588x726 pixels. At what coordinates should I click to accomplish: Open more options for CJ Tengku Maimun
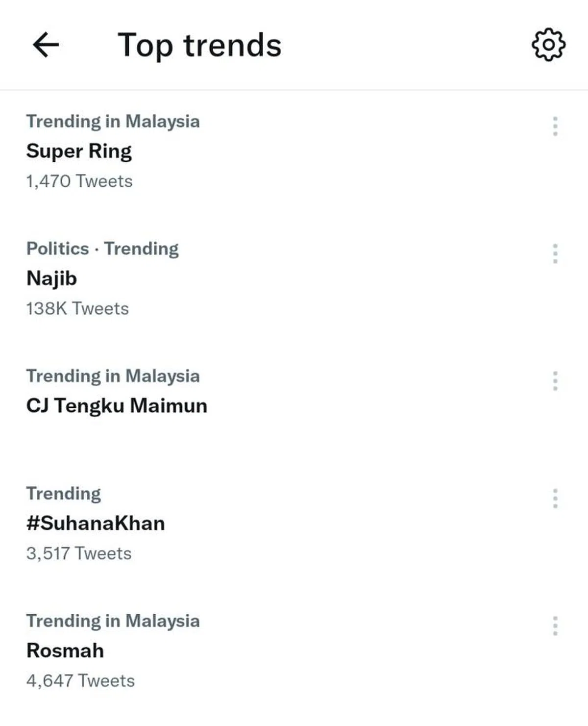(x=555, y=381)
